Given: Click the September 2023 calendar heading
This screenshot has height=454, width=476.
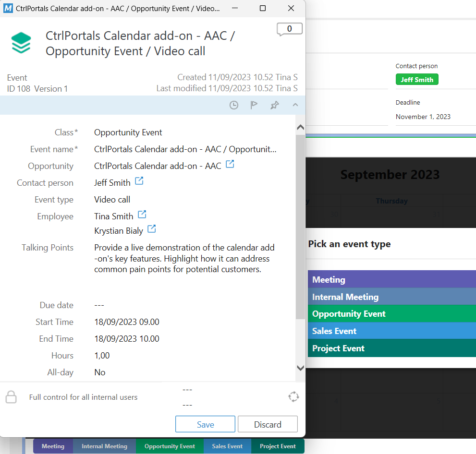Looking at the screenshot, I should (x=390, y=174).
